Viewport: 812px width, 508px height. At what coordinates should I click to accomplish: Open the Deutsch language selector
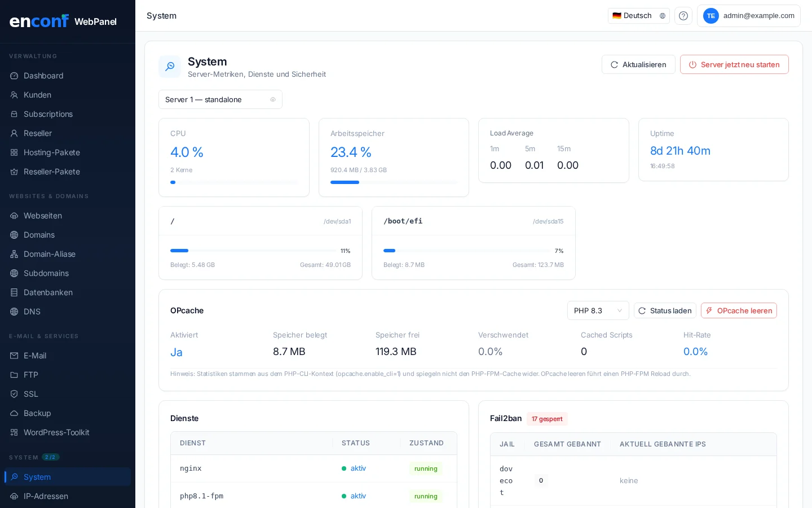[638, 16]
